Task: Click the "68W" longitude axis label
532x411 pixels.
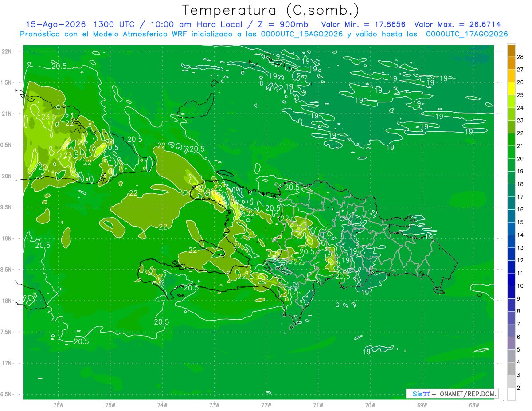Action: click(474, 406)
